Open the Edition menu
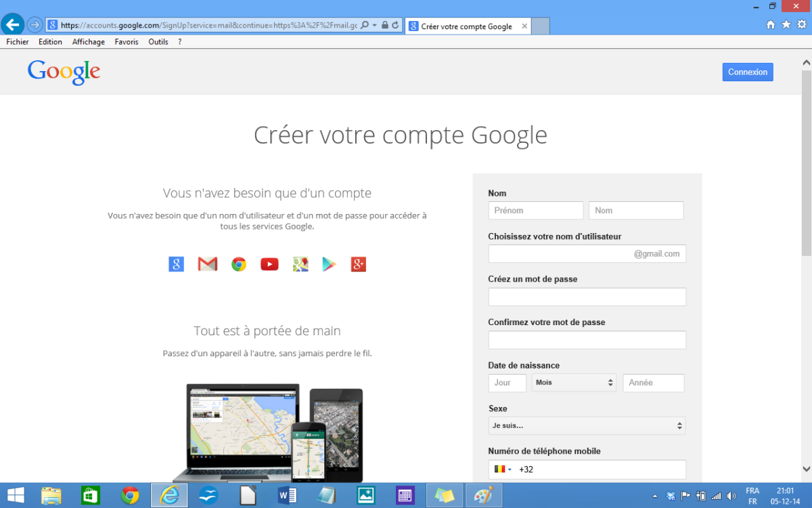812x508 pixels. click(50, 42)
